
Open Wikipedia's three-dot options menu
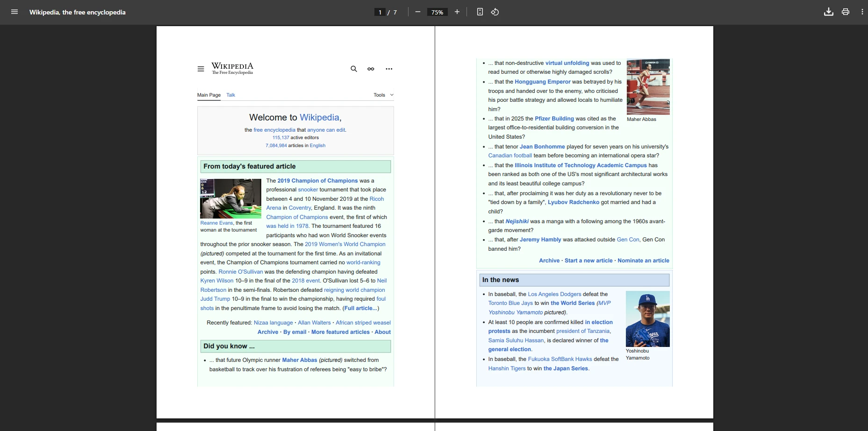[x=389, y=69]
